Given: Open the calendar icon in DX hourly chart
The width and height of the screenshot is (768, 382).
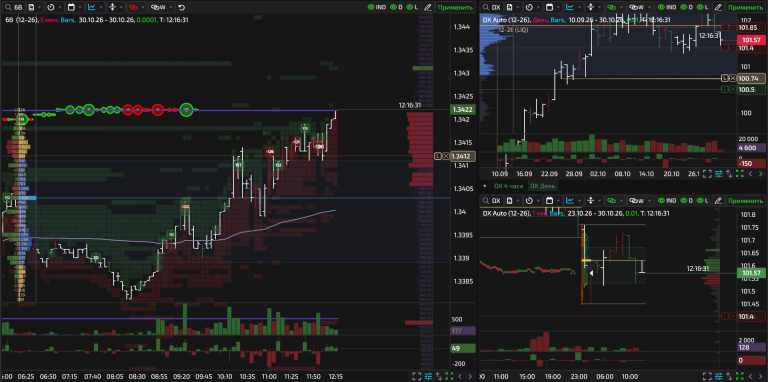Looking at the screenshot, I should click(x=550, y=200).
